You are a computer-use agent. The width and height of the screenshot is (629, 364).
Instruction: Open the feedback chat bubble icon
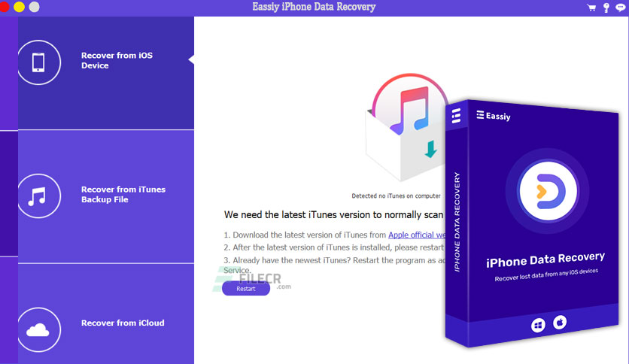click(x=621, y=8)
